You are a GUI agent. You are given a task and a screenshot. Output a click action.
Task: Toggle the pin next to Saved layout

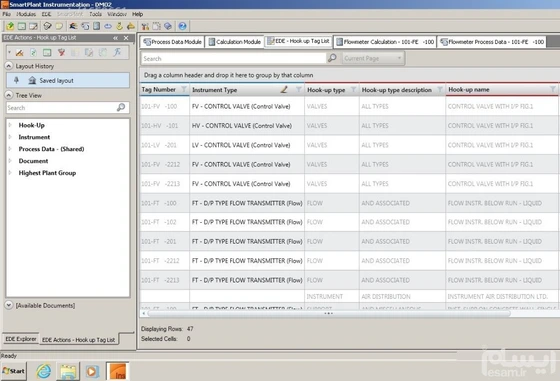(16, 80)
